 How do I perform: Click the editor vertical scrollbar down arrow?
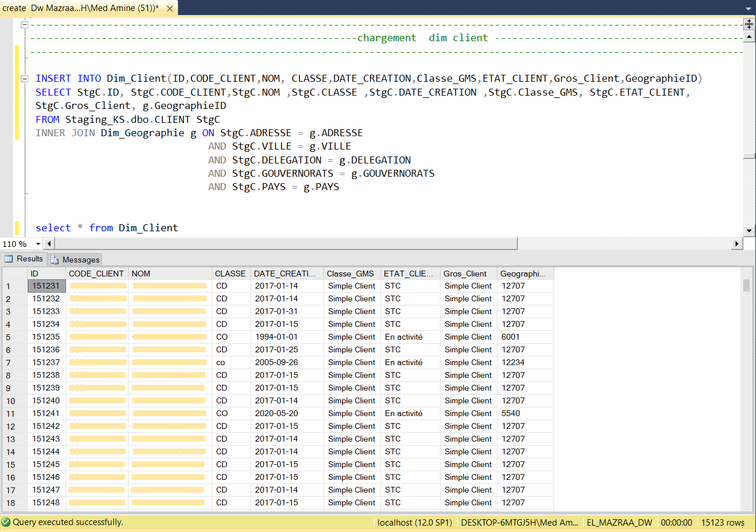tap(749, 231)
